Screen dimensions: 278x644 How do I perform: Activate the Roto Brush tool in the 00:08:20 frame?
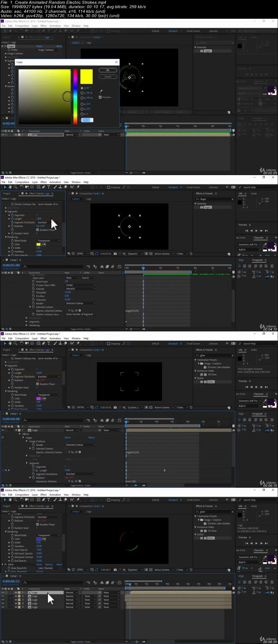72,500
